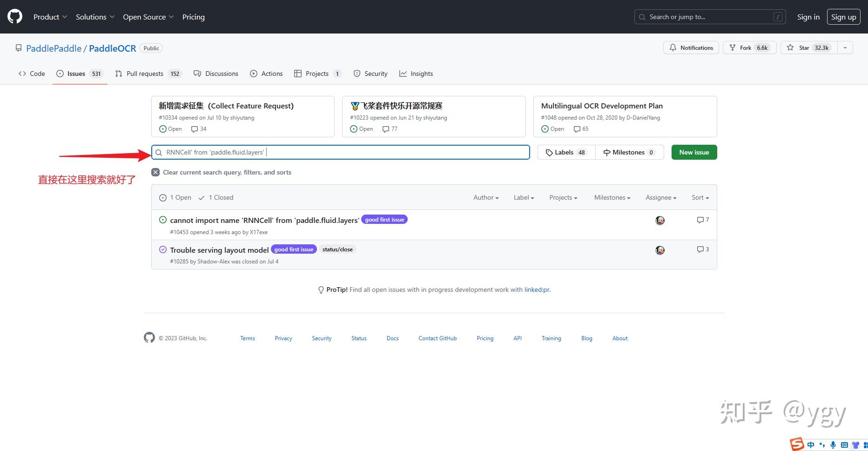The width and height of the screenshot is (868, 451).
Task: Switch to the Projects tab
Action: (x=318, y=74)
